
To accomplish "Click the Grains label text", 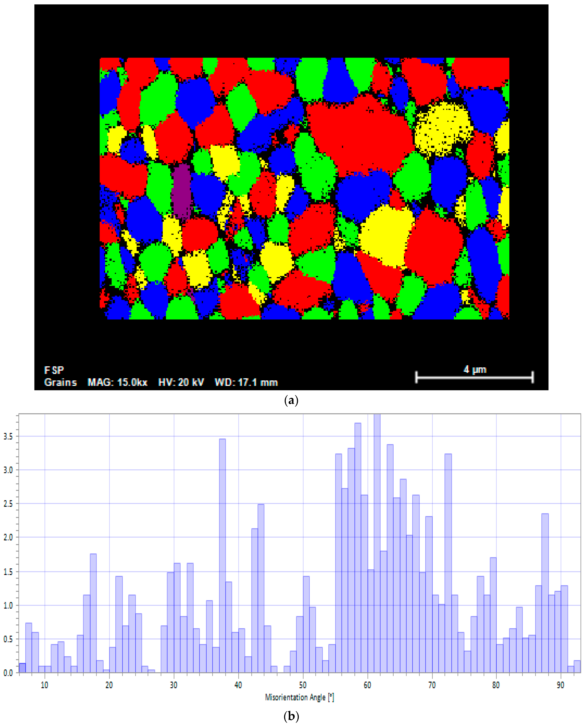I will pos(60,382).
